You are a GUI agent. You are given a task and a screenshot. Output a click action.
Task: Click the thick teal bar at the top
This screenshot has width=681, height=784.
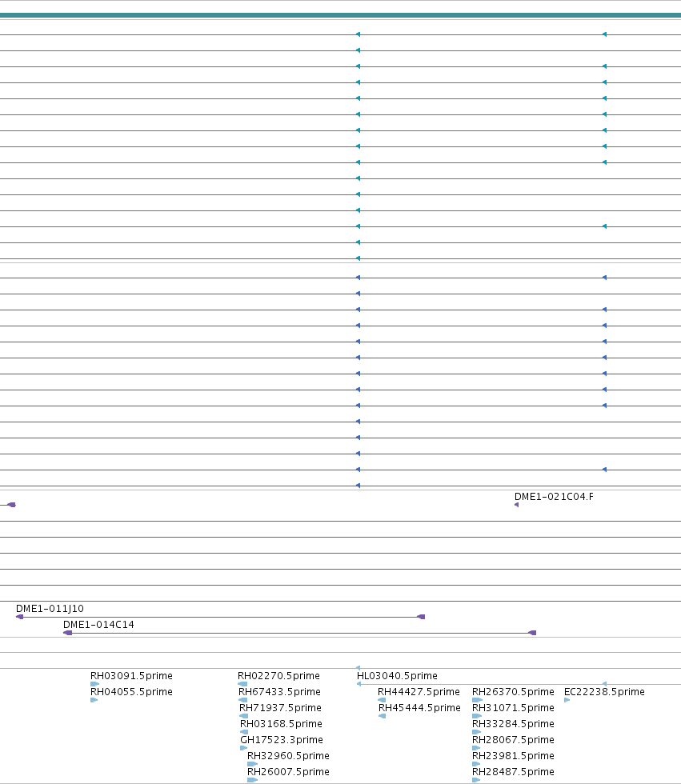pos(341,15)
